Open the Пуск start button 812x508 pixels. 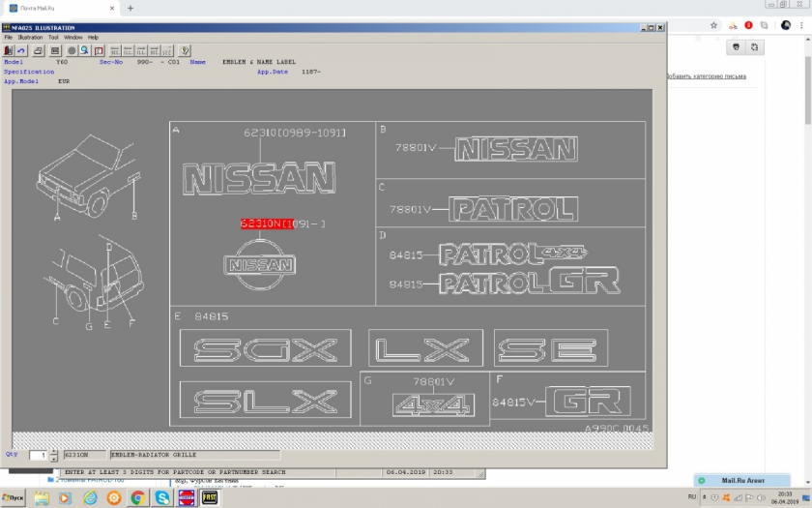tap(13, 498)
